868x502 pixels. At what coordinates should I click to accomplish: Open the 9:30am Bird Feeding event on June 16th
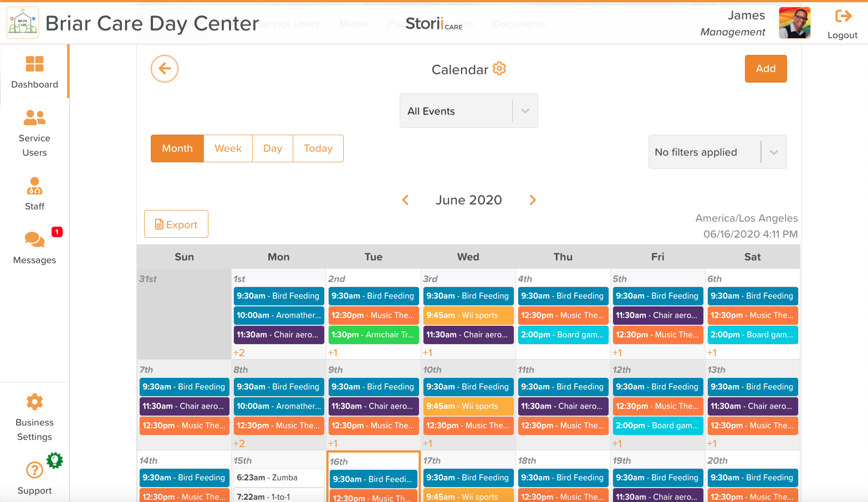click(373, 478)
